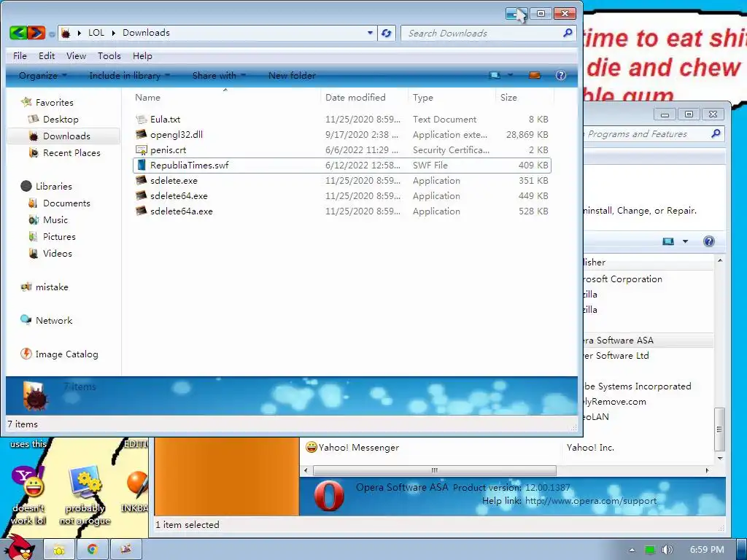Expand view options arrow in Downloads toolbar
747x560 pixels.
510,76
